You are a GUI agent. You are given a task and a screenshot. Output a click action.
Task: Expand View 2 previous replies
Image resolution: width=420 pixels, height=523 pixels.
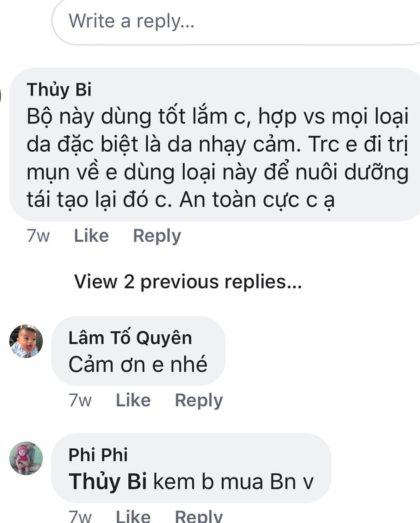188,282
